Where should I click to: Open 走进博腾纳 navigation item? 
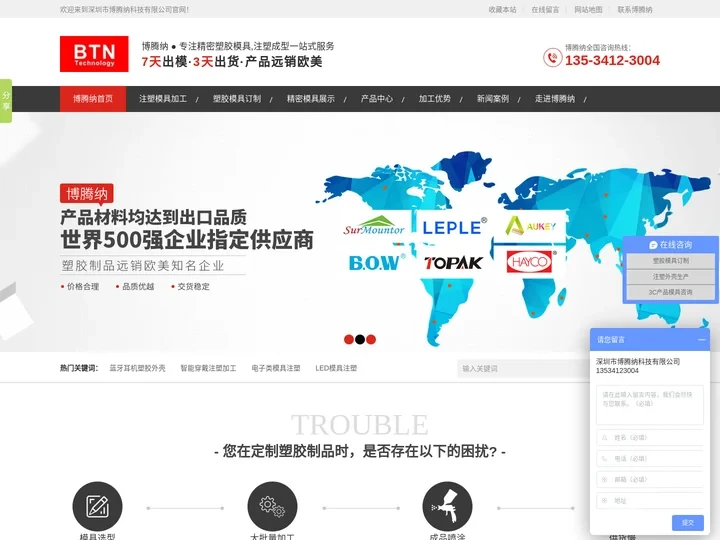555,99
